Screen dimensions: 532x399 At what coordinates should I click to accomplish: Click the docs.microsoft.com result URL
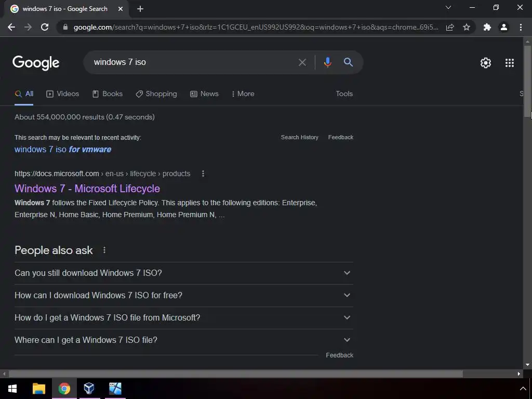point(102,174)
